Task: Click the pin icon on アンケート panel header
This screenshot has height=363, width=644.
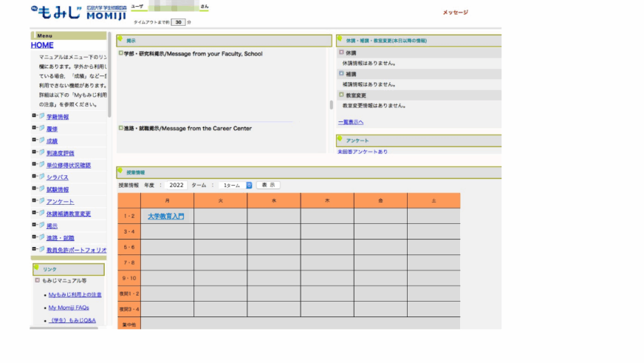Action: [x=340, y=139]
